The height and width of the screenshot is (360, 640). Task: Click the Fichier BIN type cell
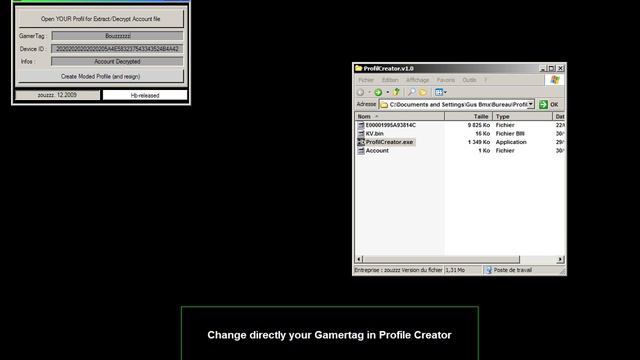tap(510, 133)
